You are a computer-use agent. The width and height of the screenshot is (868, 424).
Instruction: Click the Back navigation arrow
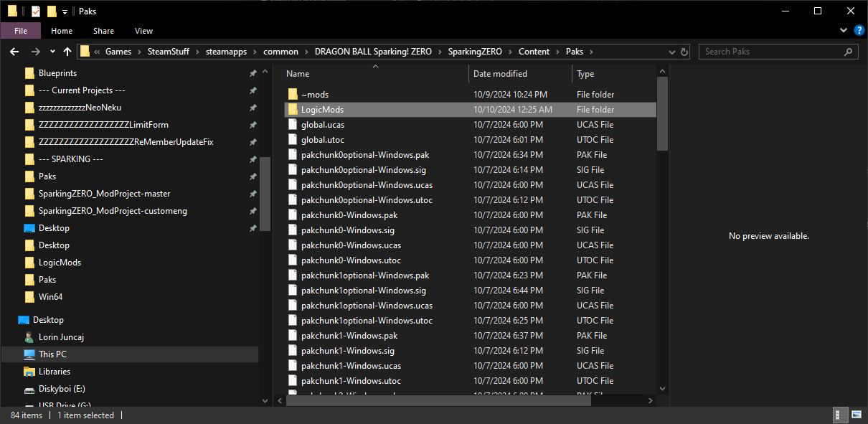[14, 52]
